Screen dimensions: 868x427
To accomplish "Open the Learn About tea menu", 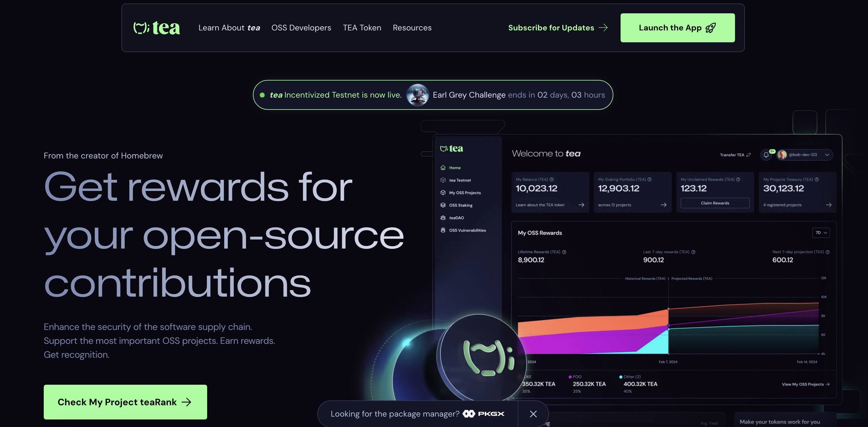I will [229, 28].
